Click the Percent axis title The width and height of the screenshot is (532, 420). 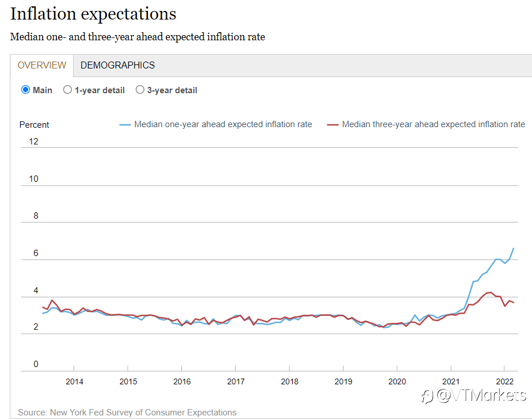coord(34,125)
